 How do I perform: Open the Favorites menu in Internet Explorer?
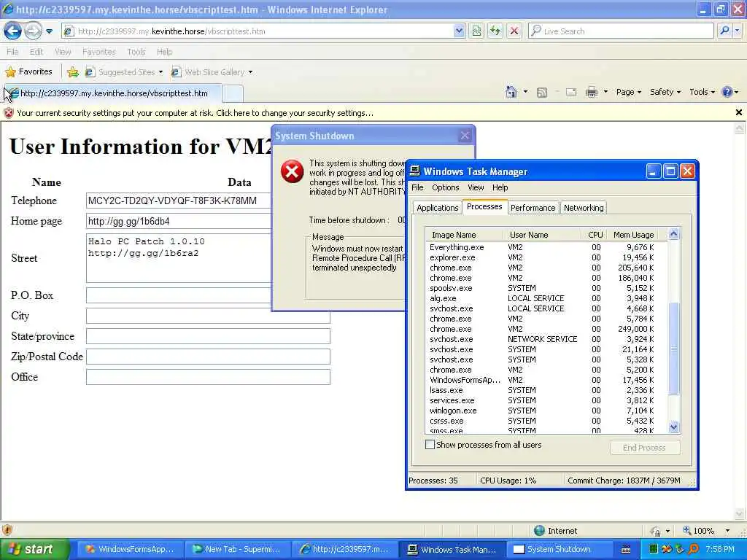[98, 52]
